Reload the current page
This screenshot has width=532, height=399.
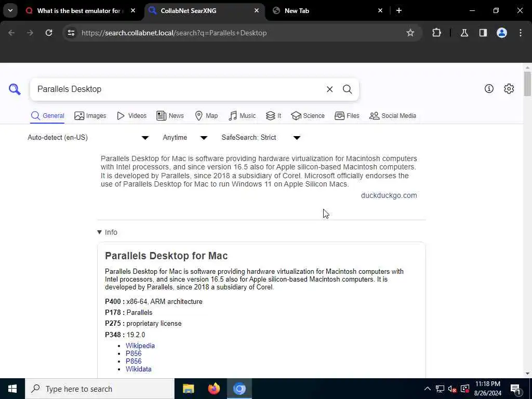pos(49,33)
